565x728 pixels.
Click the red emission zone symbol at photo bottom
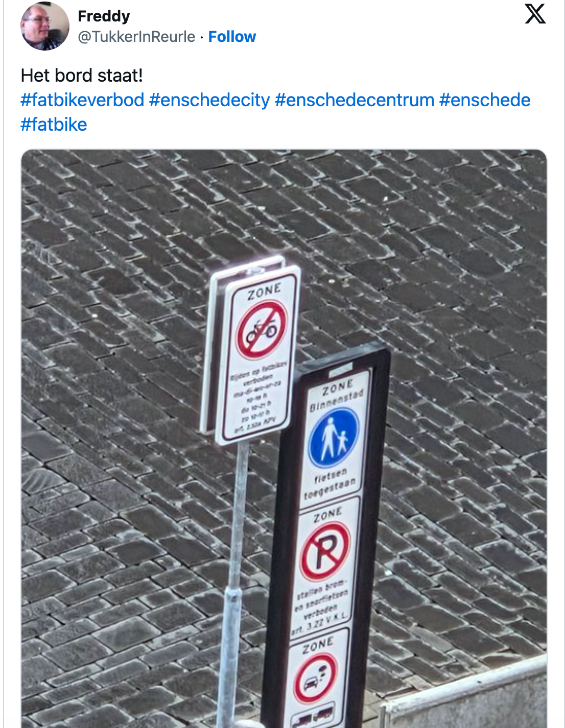click(x=315, y=678)
